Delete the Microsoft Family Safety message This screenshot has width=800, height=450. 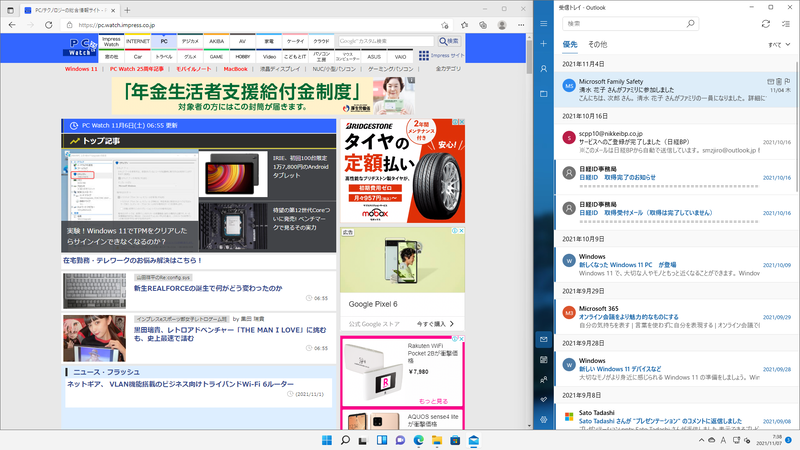coord(779,82)
